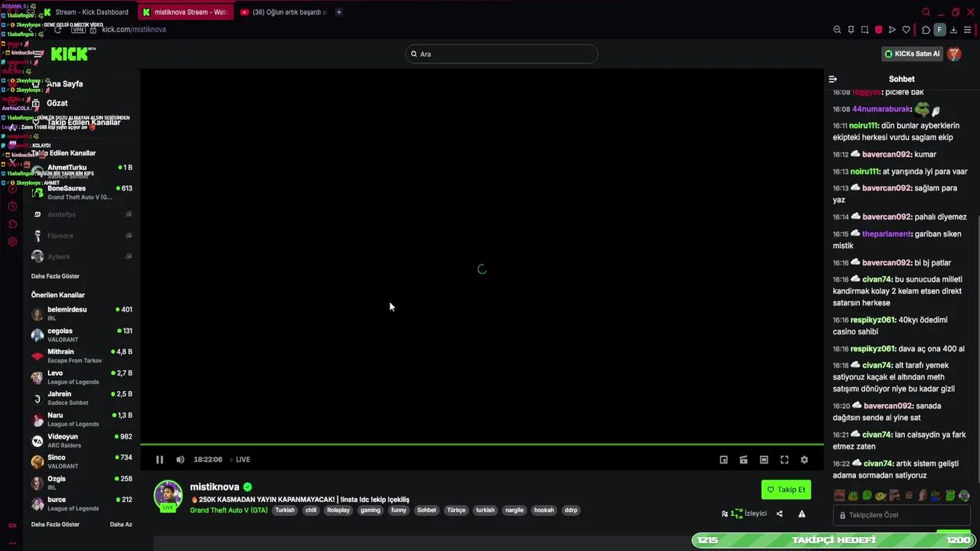The width and height of the screenshot is (980, 551).
Task: Open the user profile avatar
Action: pos(954,54)
